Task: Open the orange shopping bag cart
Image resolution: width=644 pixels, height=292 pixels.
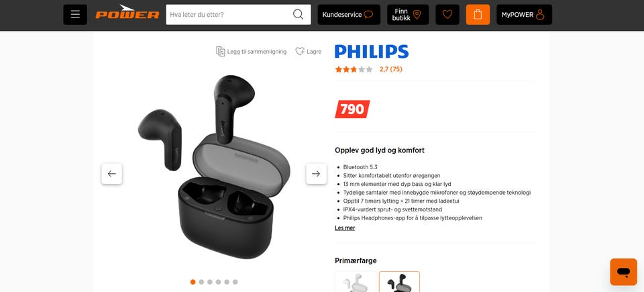Action: point(478,14)
